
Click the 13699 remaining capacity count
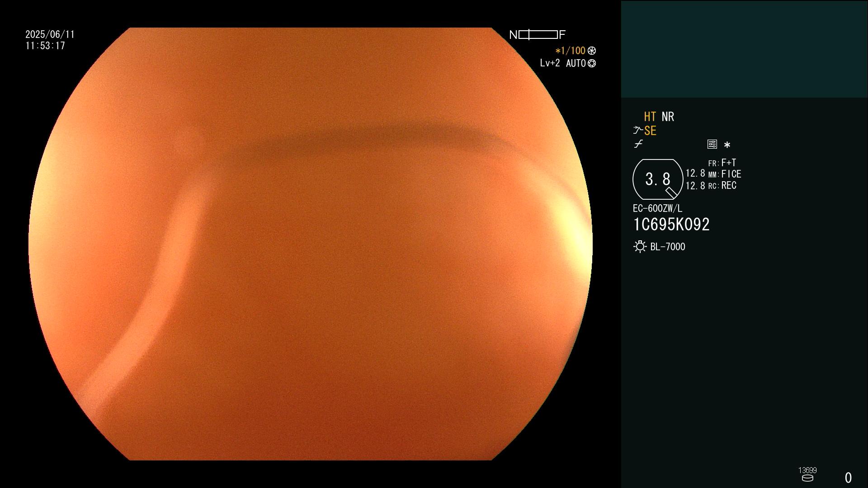(x=807, y=470)
